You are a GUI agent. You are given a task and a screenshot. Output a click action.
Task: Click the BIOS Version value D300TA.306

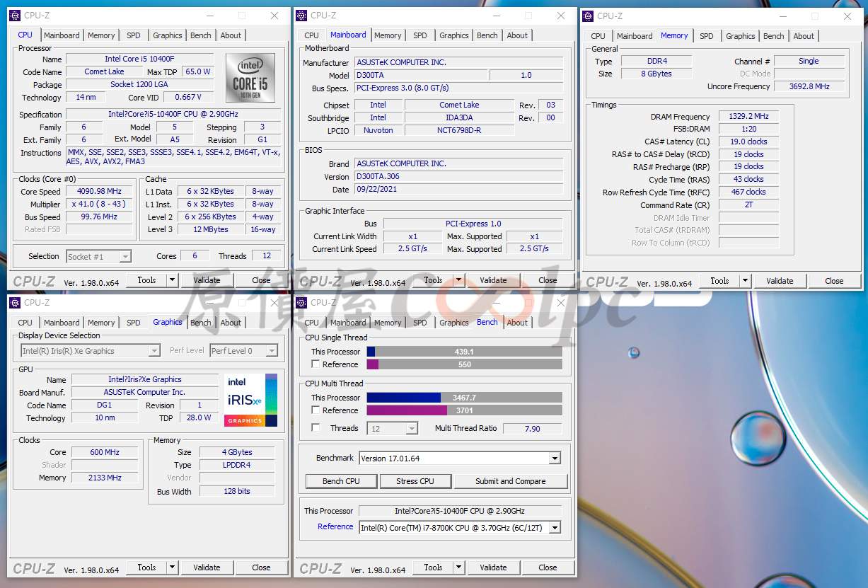(458, 177)
